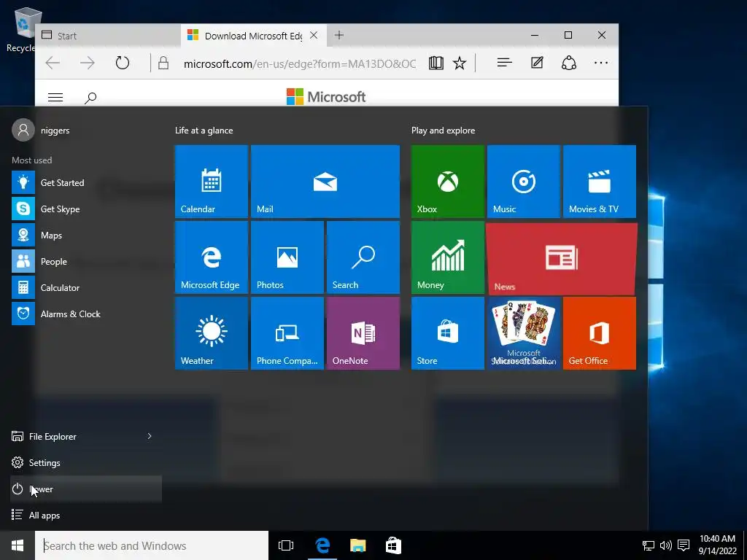Screen dimensions: 747x560
Task: Expand the File Explorer jump list arrow
Action: 149,436
